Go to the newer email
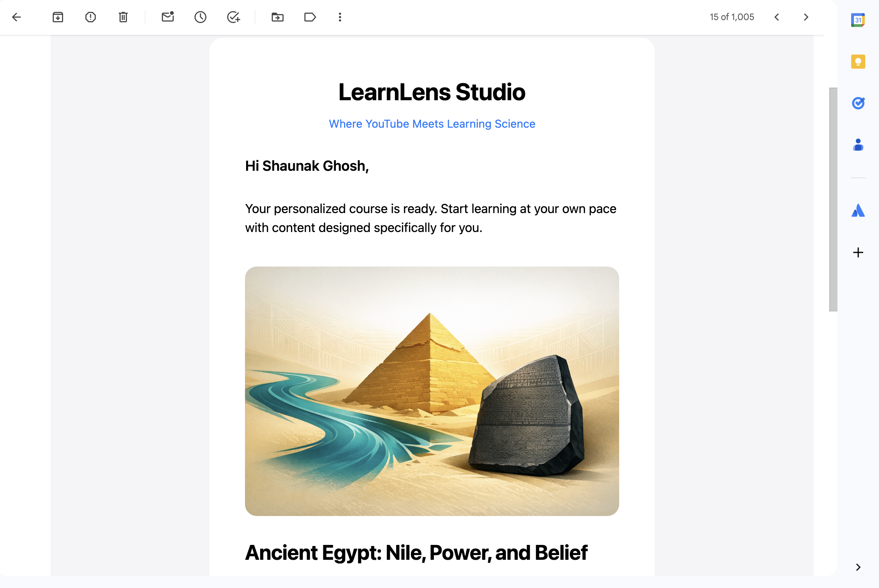This screenshot has width=879, height=588. (777, 17)
